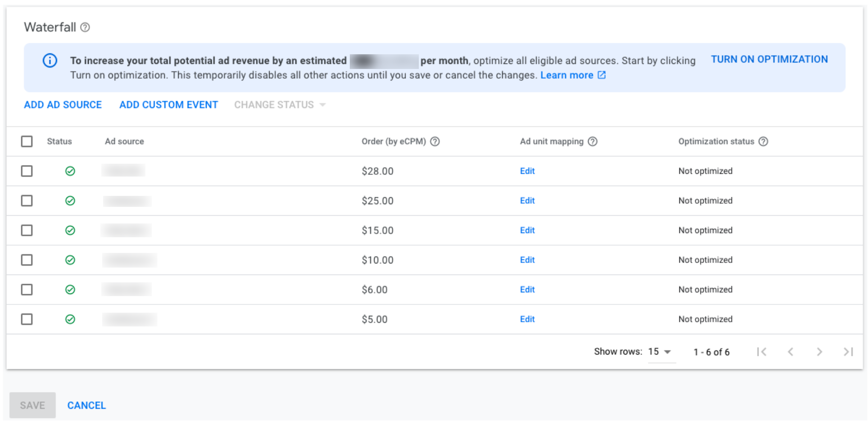
Task: Go to the next page arrow
Action: click(819, 352)
